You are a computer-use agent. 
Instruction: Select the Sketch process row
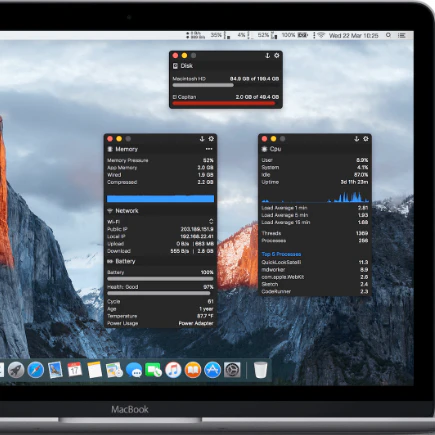315,284
